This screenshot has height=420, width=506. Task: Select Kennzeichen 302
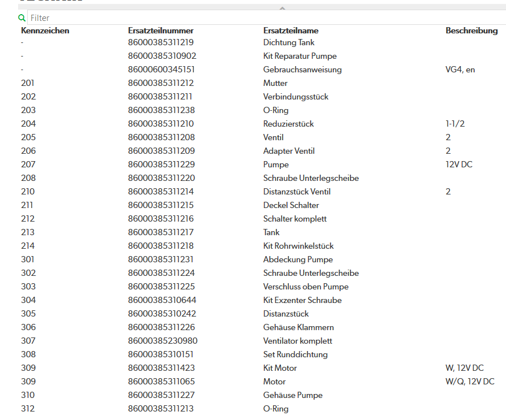coord(28,272)
